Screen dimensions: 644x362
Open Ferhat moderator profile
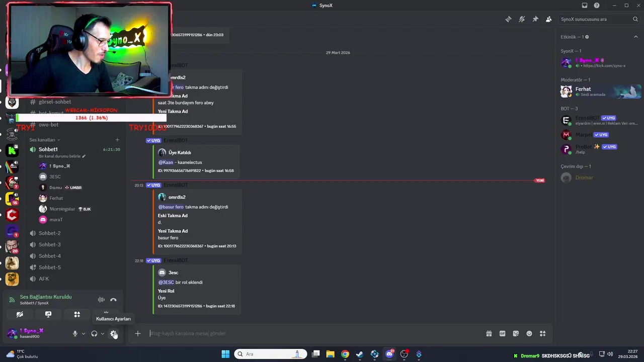point(600,92)
